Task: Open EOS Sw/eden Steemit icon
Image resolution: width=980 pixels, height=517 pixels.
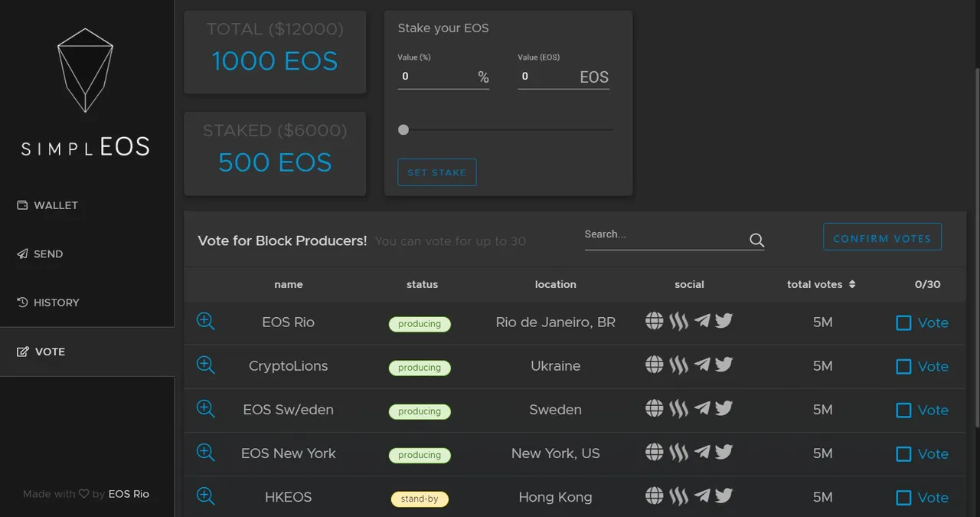Action: click(678, 408)
